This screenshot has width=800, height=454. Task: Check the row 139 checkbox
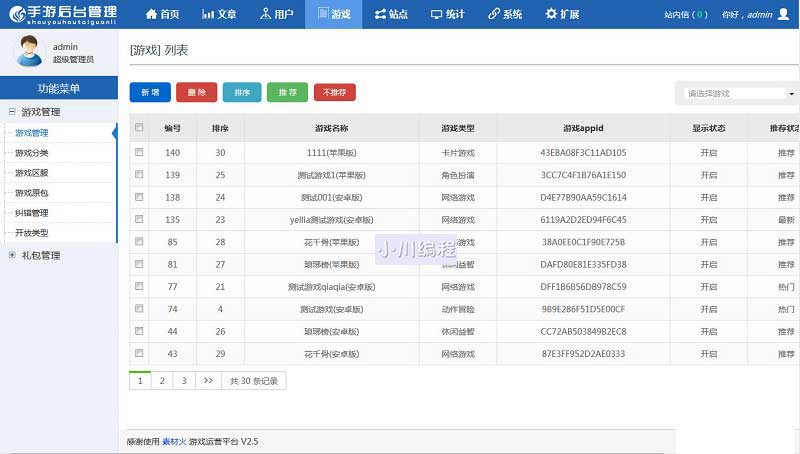click(139, 174)
